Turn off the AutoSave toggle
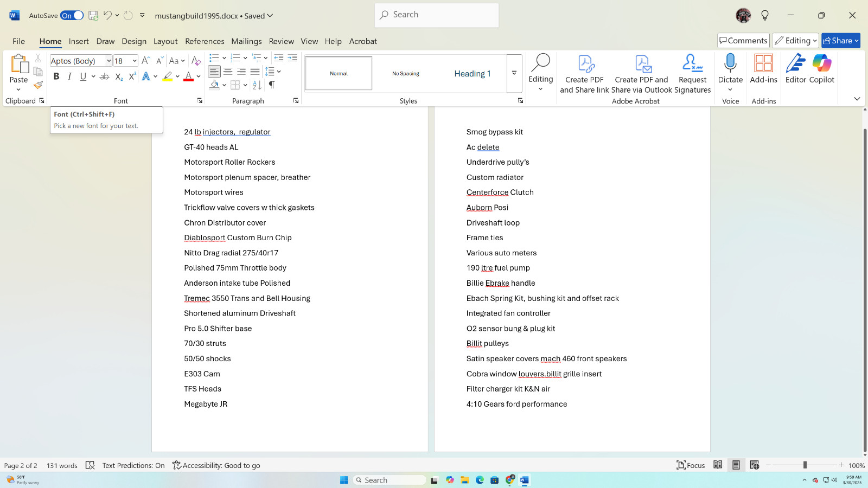 [72, 15]
